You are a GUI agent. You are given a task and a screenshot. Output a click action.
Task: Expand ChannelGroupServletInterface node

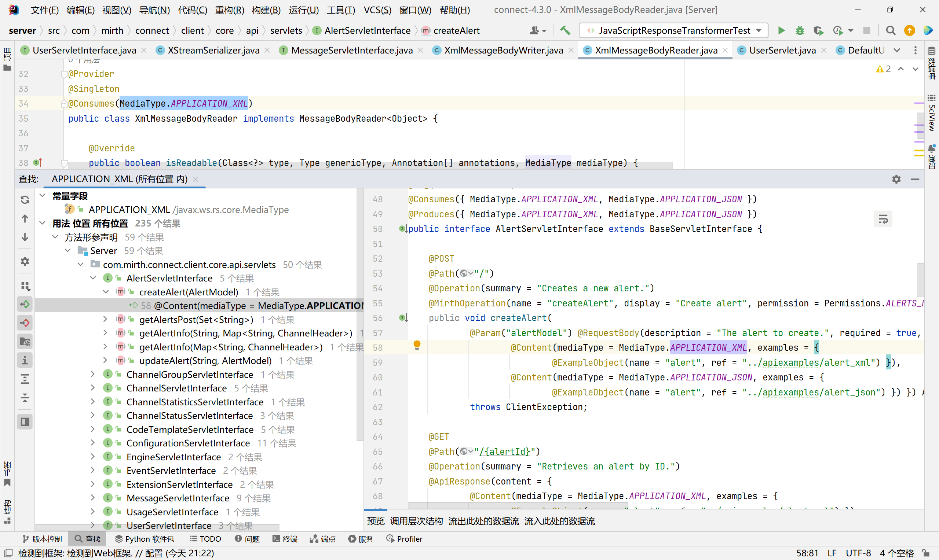[93, 374]
